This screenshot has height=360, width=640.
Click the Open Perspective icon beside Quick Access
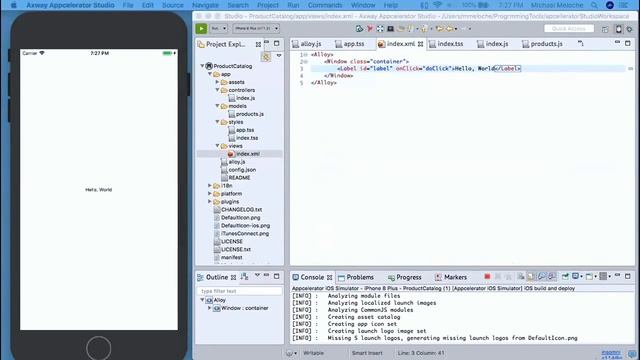coord(605,29)
